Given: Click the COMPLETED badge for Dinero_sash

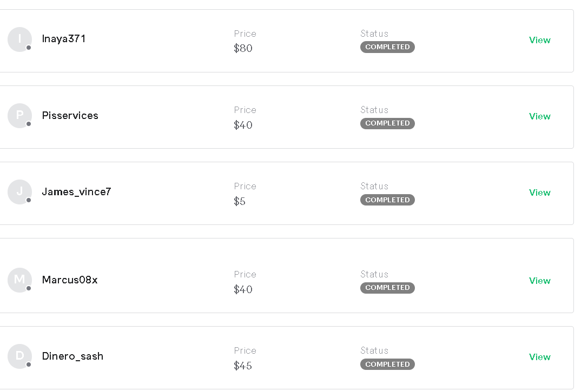Looking at the screenshot, I should (387, 365).
